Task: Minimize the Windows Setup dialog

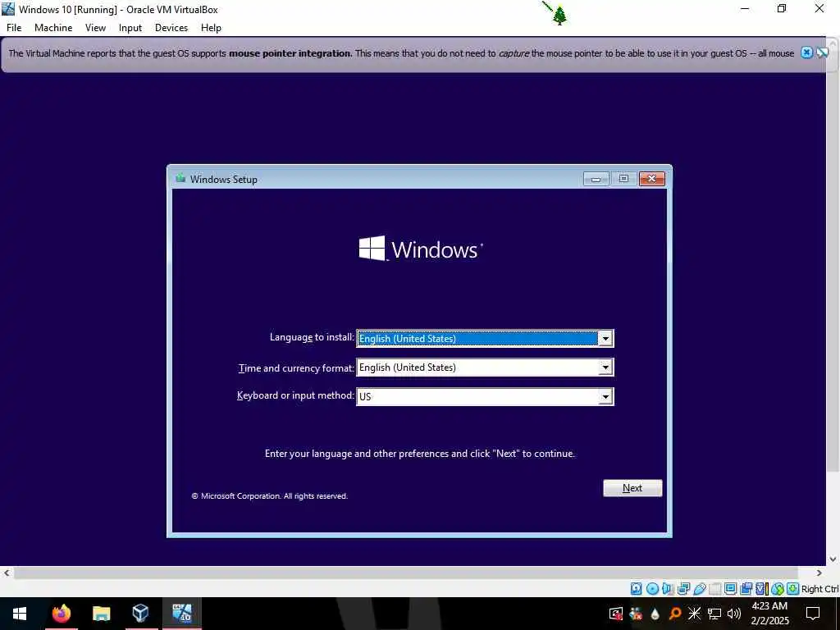Action: (596, 179)
